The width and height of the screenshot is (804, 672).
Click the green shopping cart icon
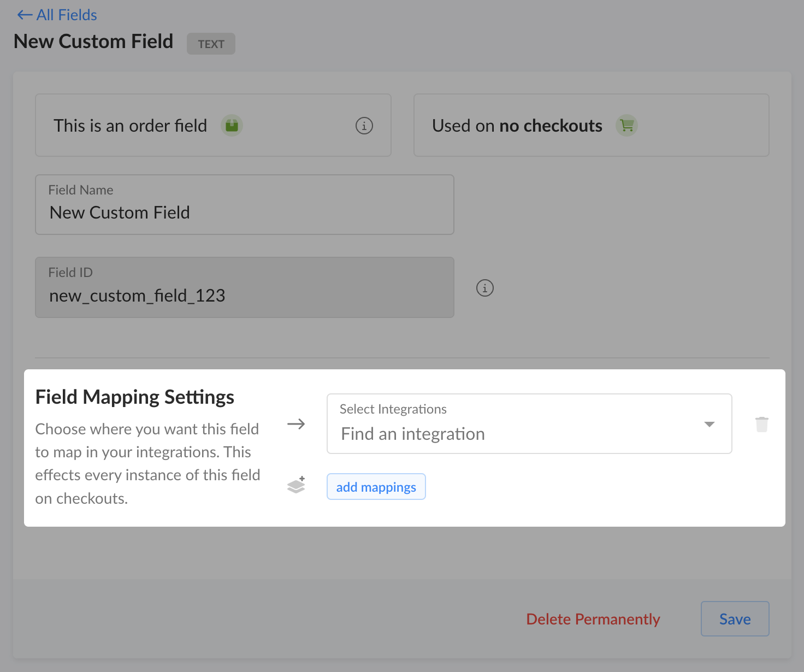626,126
